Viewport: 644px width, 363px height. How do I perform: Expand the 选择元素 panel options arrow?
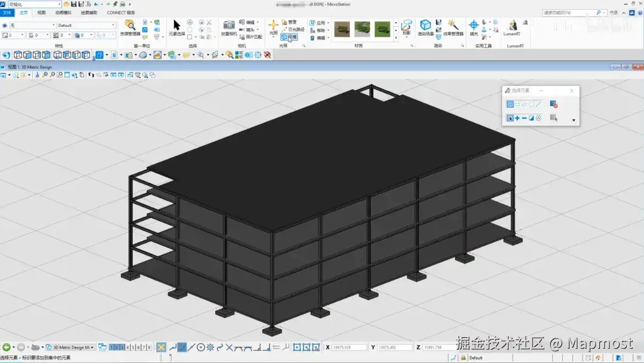click(x=574, y=120)
